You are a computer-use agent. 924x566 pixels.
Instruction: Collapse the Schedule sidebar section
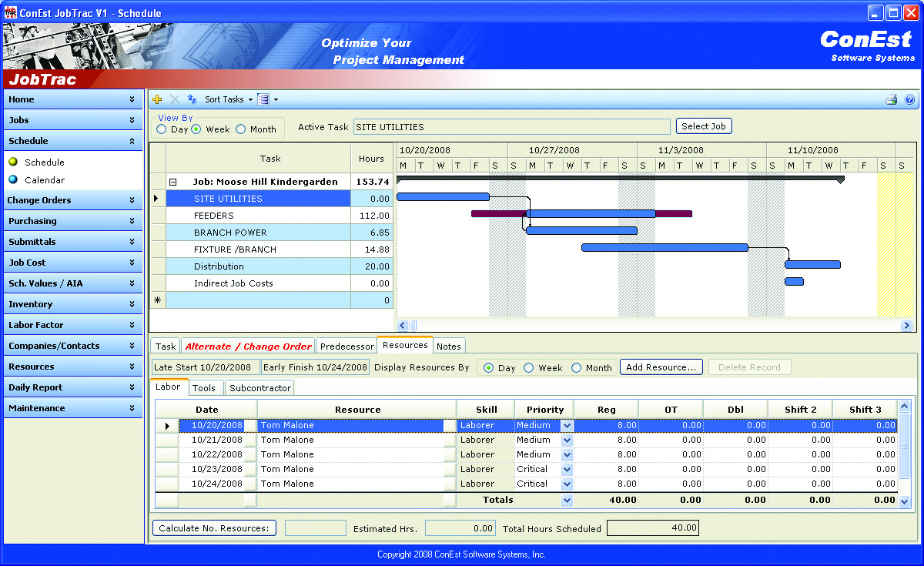pyautogui.click(x=73, y=141)
